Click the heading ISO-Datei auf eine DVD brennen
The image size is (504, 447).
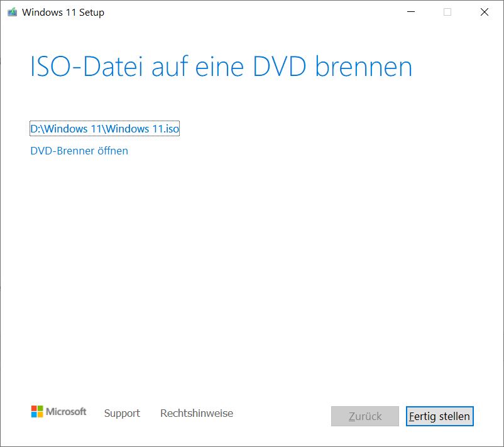pos(221,67)
